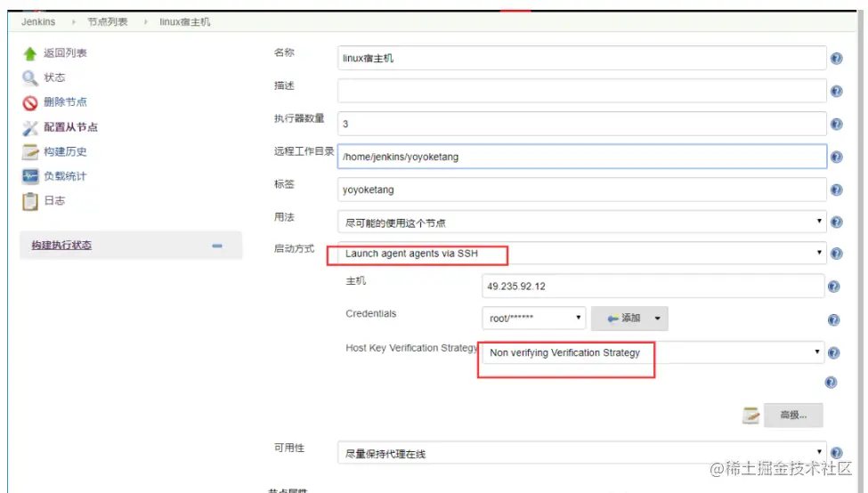
Task: Open 配置从节点 in the sidebar
Action: (71, 127)
